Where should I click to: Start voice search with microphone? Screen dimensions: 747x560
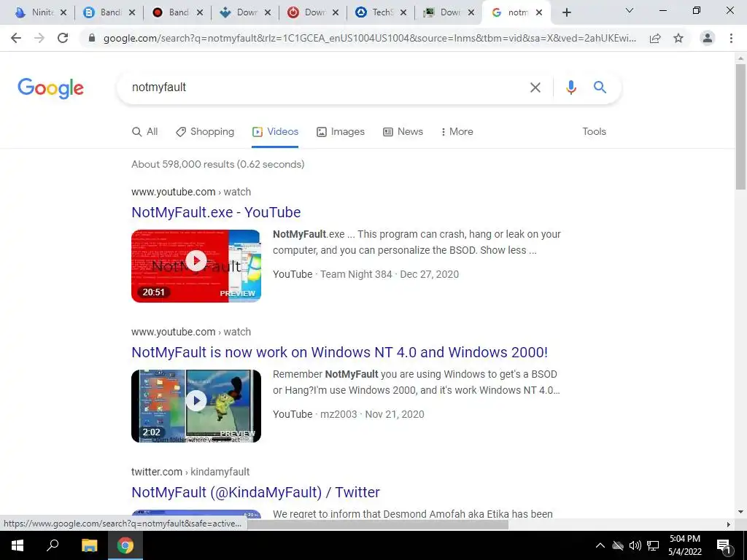(x=570, y=87)
